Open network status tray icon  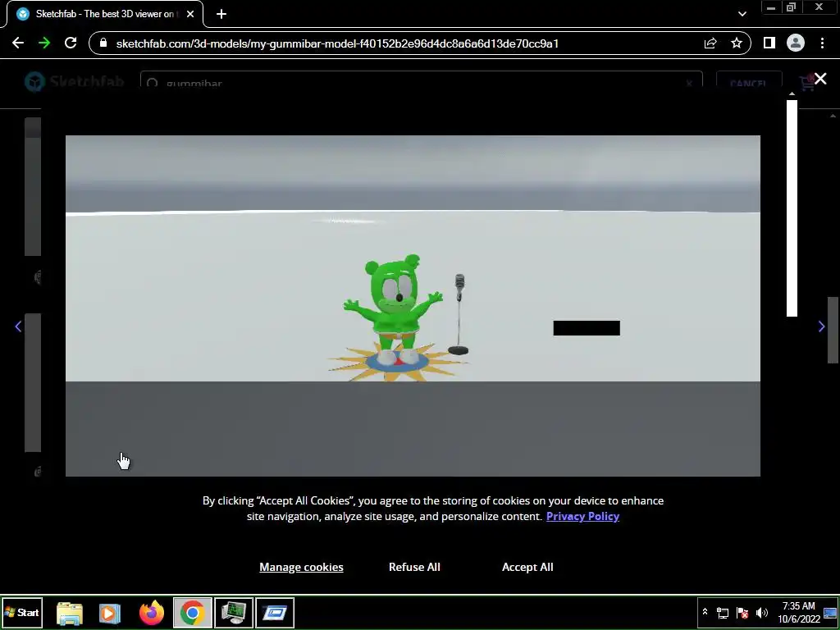click(723, 612)
